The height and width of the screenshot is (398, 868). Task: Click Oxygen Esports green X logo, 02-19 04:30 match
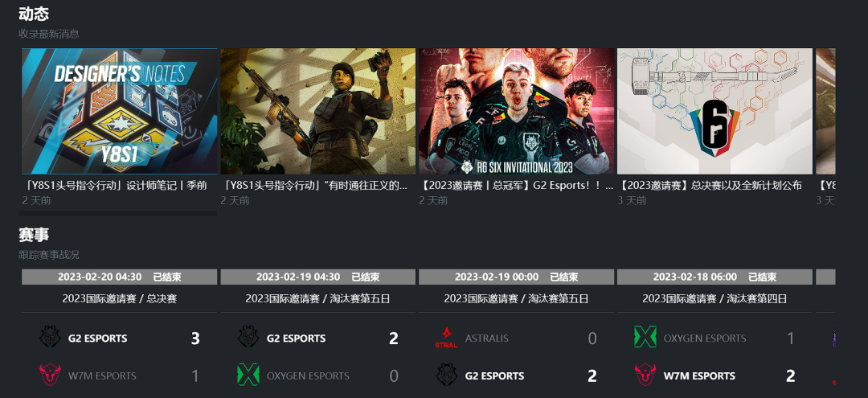248,375
